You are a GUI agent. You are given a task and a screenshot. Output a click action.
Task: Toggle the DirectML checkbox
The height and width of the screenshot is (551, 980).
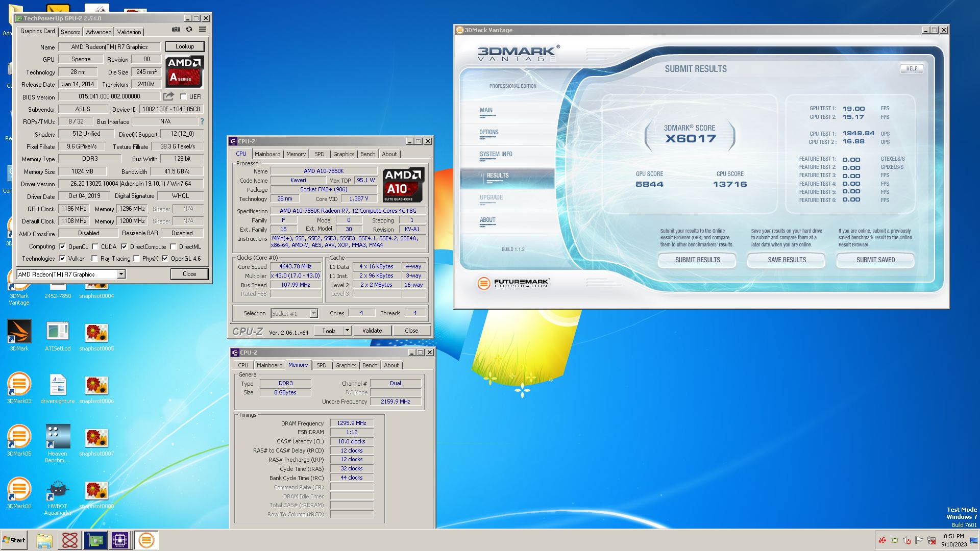tap(173, 246)
